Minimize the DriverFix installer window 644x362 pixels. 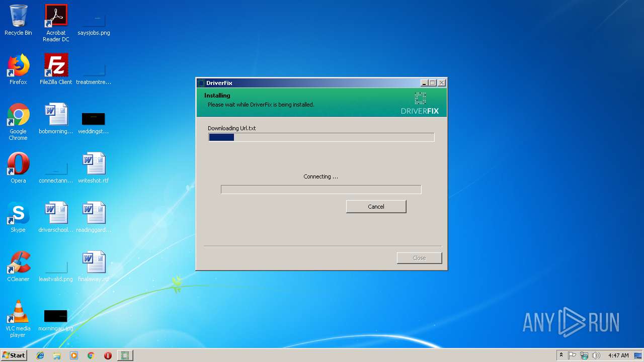424,83
